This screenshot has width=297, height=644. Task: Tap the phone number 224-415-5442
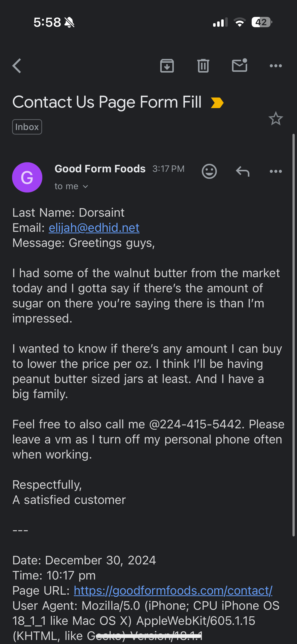tap(201, 424)
